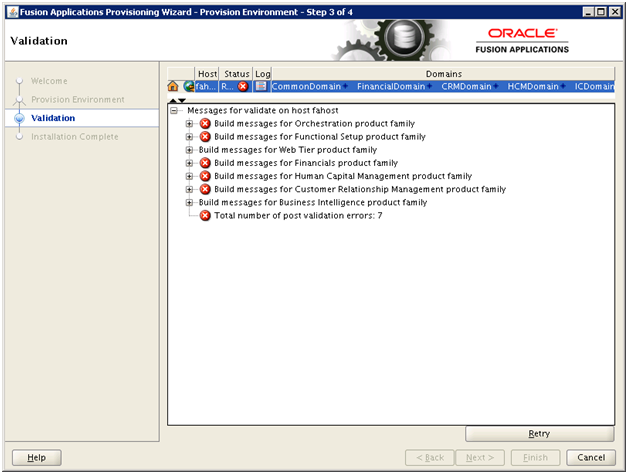Click the Log column header

click(262, 74)
